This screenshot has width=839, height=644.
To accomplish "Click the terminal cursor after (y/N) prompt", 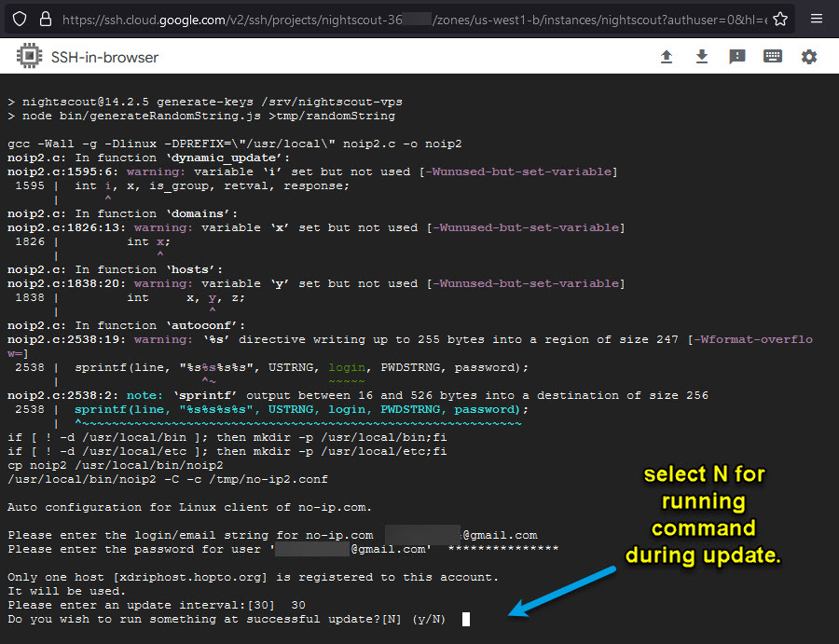I will coord(466,619).
